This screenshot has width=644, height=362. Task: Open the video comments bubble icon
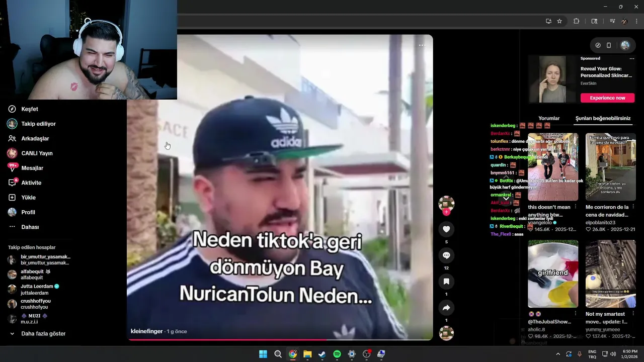[446, 255]
